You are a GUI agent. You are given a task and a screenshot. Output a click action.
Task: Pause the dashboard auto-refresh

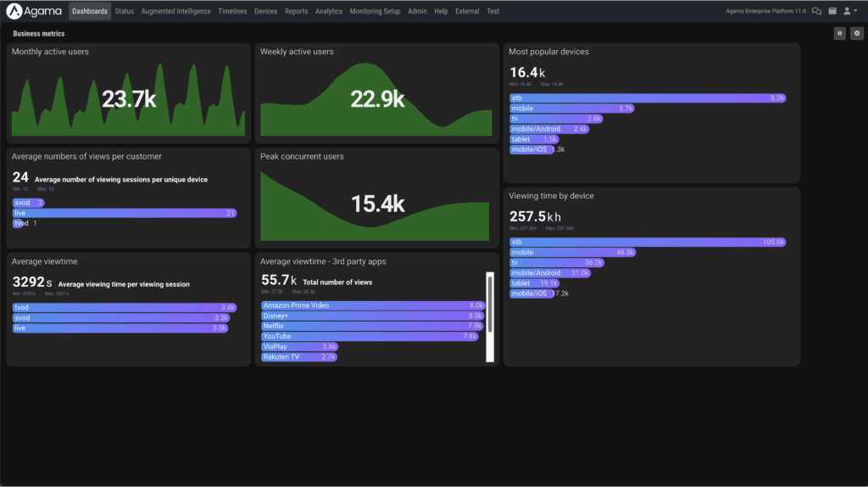coord(840,33)
